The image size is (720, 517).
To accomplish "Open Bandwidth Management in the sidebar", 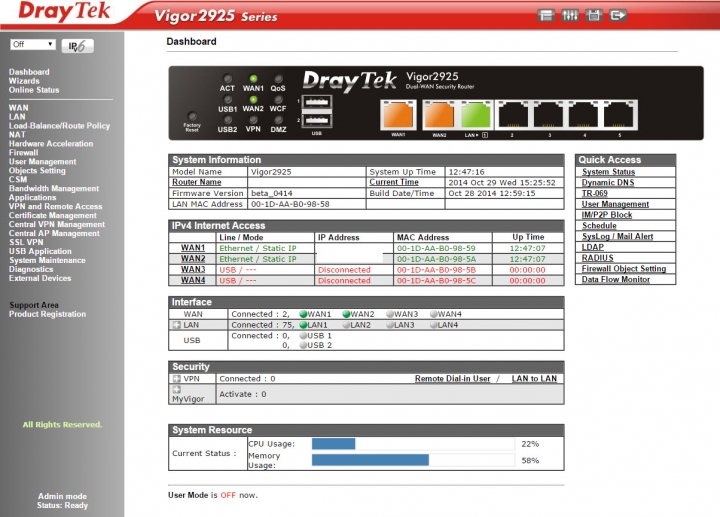I will (x=54, y=188).
